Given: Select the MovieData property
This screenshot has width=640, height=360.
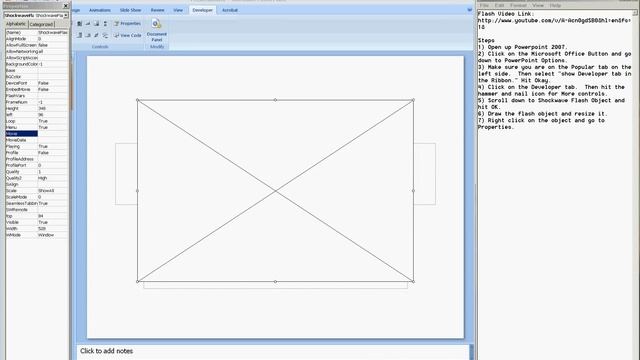Looking at the screenshot, I should pyautogui.click(x=37, y=140).
